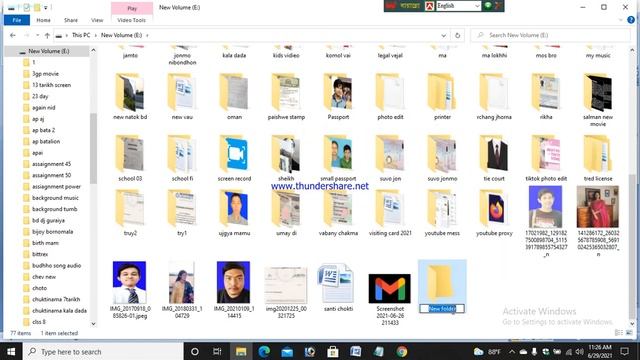Open Microsoft Edge from taskbar
Viewport: 640px width, 360px height.
pyautogui.click(x=264, y=351)
